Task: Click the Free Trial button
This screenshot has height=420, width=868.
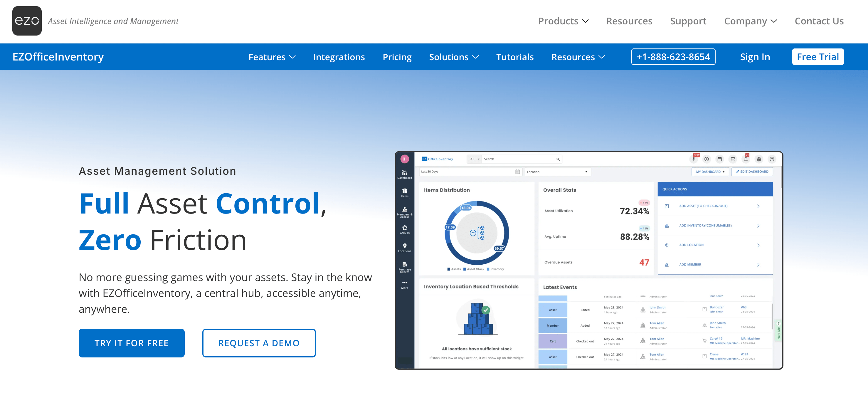Action: pos(817,57)
